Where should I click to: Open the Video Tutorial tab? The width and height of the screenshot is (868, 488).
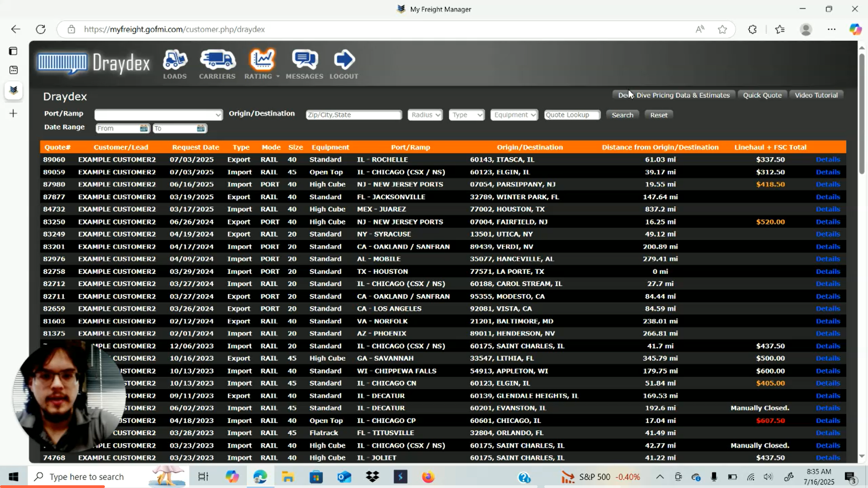(x=816, y=95)
